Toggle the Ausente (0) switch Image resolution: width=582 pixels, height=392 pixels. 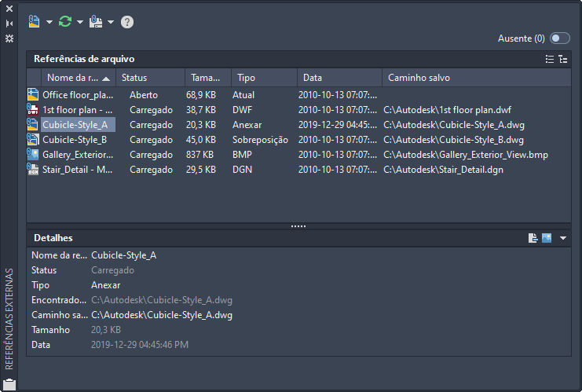click(x=559, y=38)
